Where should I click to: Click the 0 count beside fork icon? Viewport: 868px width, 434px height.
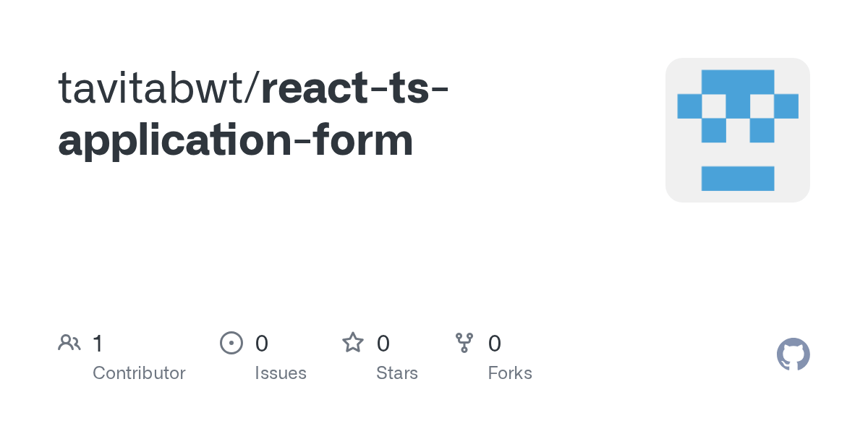pos(495,344)
